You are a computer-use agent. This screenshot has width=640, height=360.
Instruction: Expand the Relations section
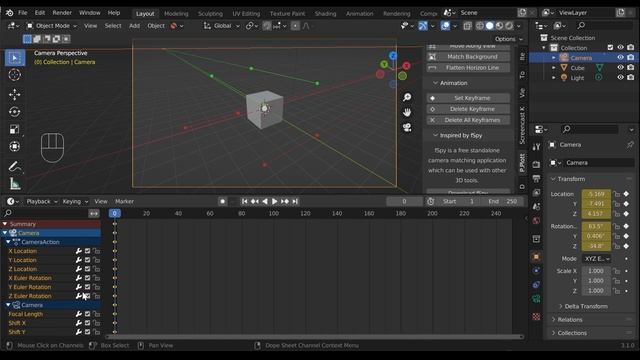coord(567,320)
